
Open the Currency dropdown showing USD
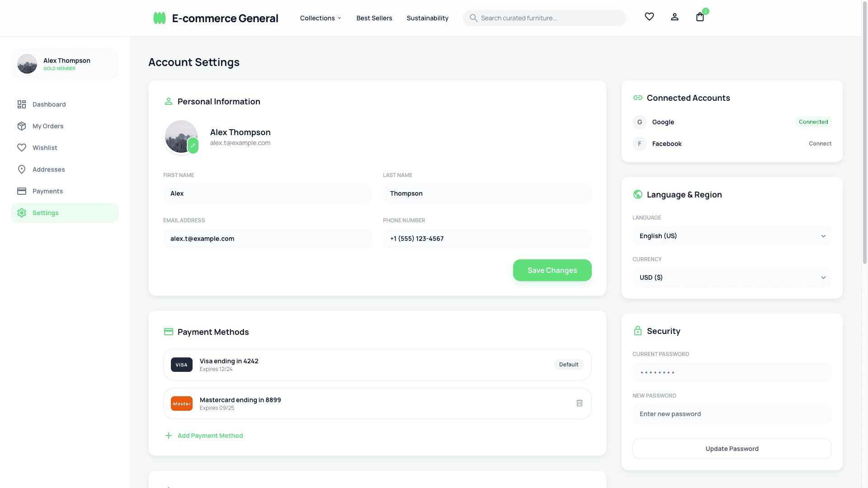click(x=731, y=277)
